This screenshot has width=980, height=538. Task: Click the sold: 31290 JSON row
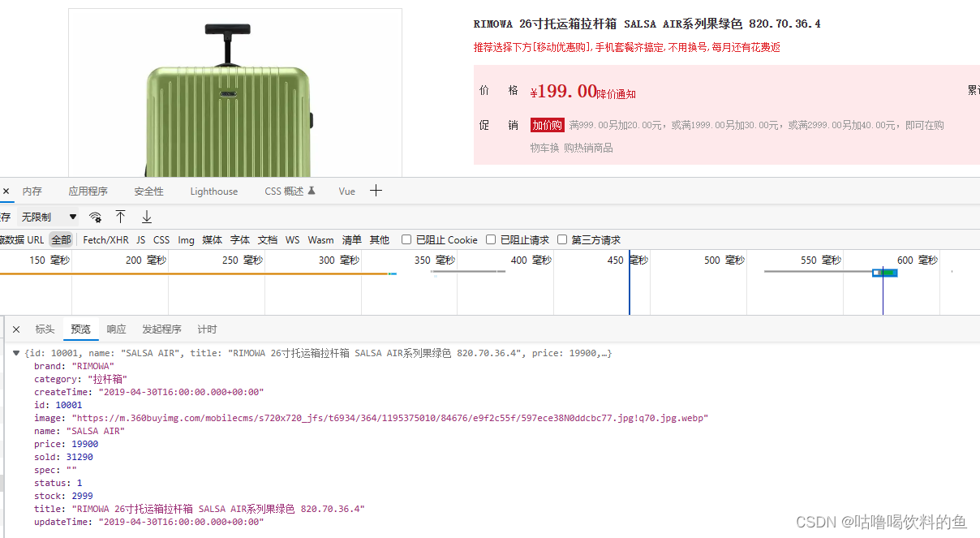pos(63,457)
